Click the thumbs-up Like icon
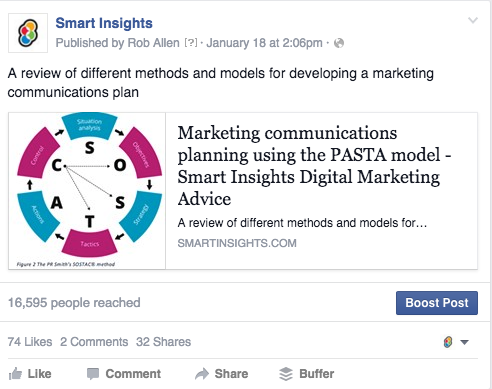Viewport: 492px width, 389px height. coord(15,374)
